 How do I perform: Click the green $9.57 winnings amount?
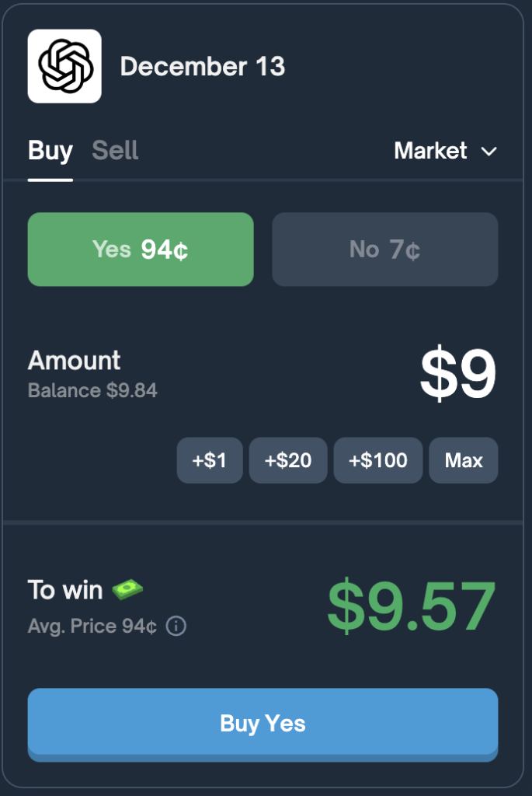409,606
